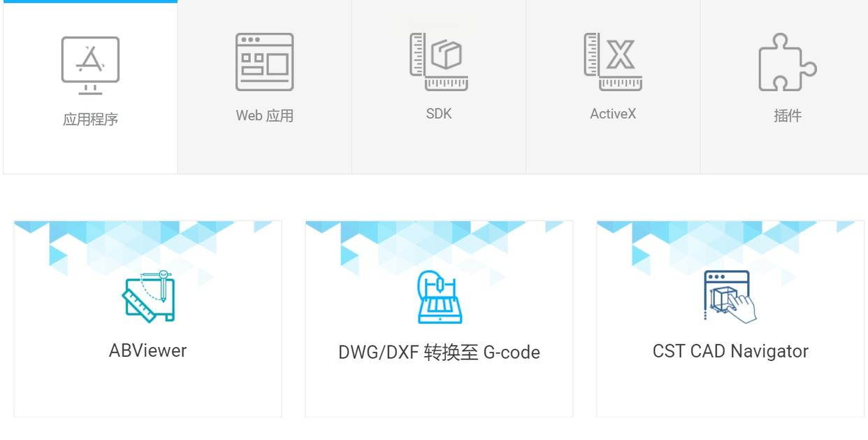Open the DWG/DXF 转换至 G-code link
The width and height of the screenshot is (868, 440).
point(439,352)
